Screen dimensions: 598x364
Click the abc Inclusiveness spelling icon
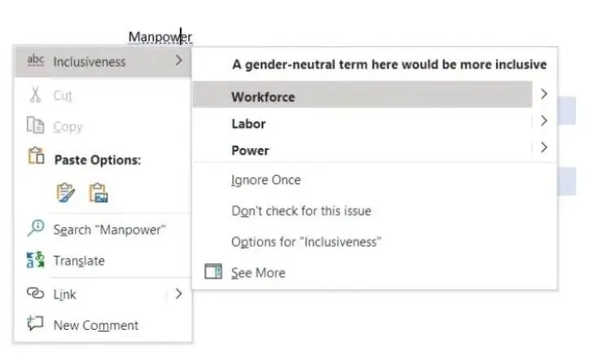[35, 61]
